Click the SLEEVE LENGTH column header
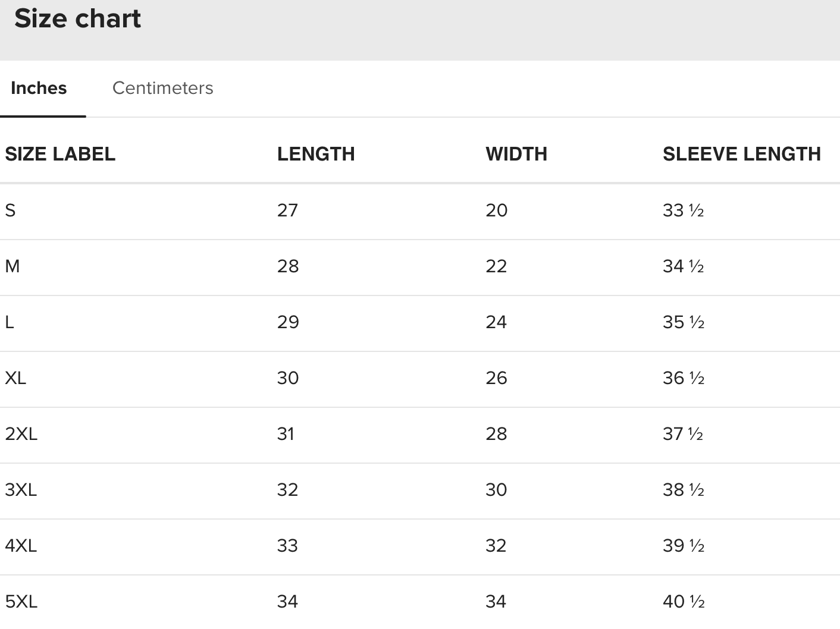 point(741,154)
